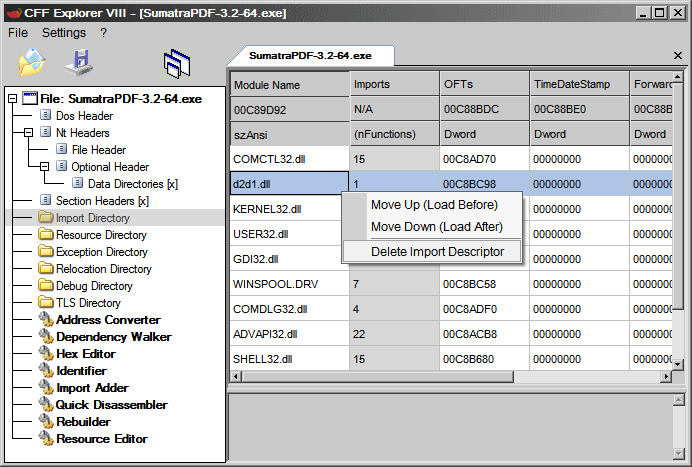Click the TimeDateStamp column header
This screenshot has width=692, height=467.
coord(579,84)
